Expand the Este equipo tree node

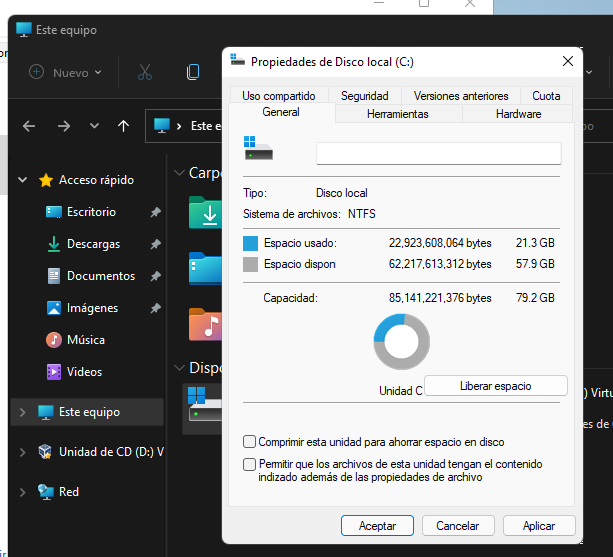[23, 412]
